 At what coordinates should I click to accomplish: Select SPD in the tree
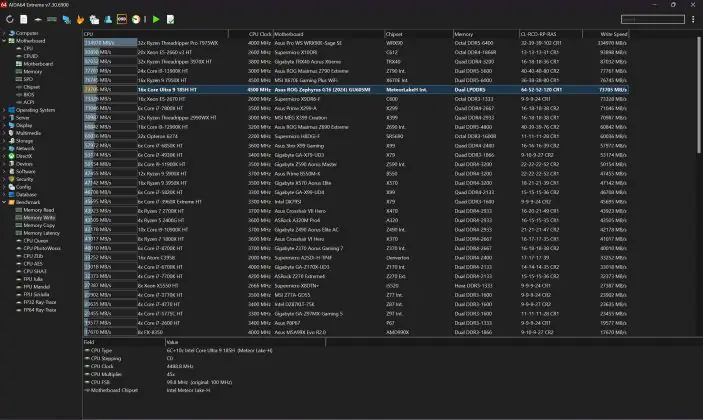click(28, 79)
